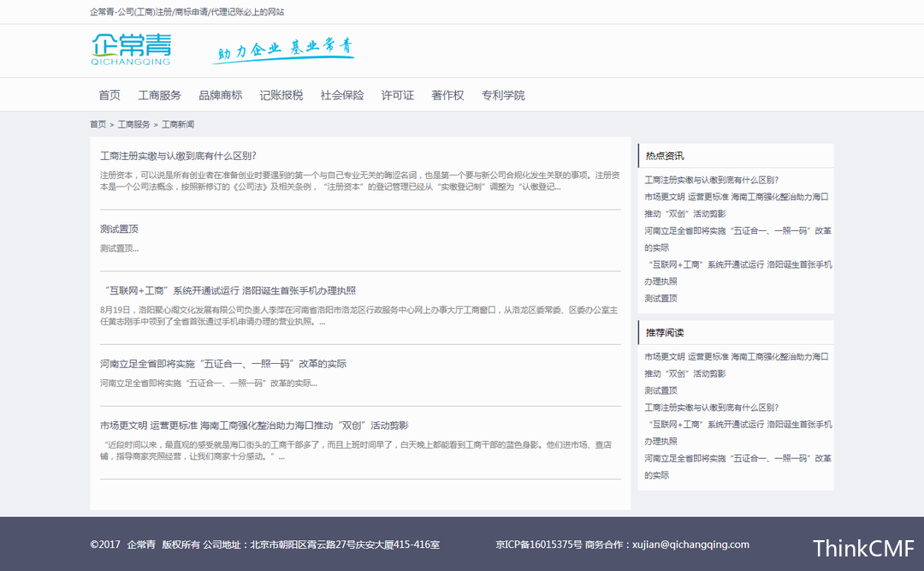Open the 测试置顶 article title in main list
This screenshot has height=571, width=924.
pyautogui.click(x=119, y=229)
